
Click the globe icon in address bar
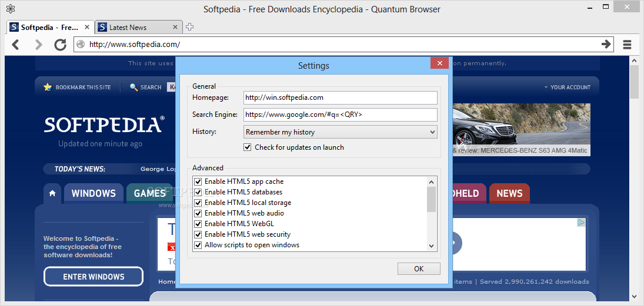pos(81,44)
